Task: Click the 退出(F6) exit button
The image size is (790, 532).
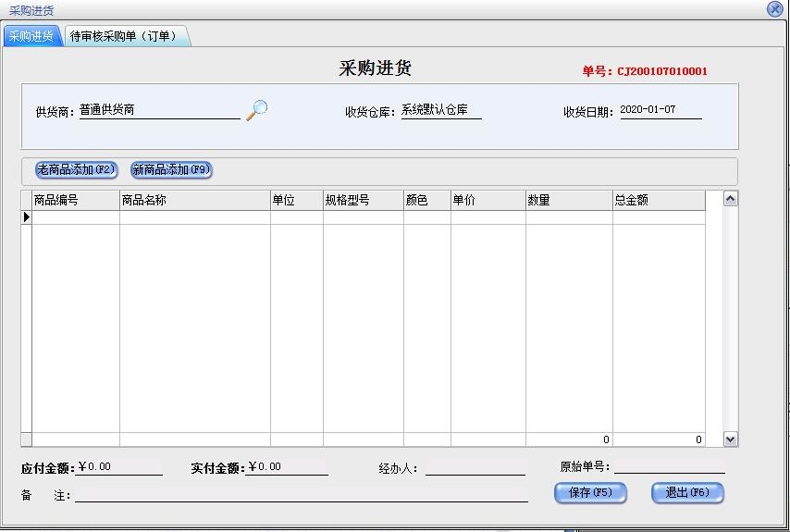Action: [x=686, y=493]
